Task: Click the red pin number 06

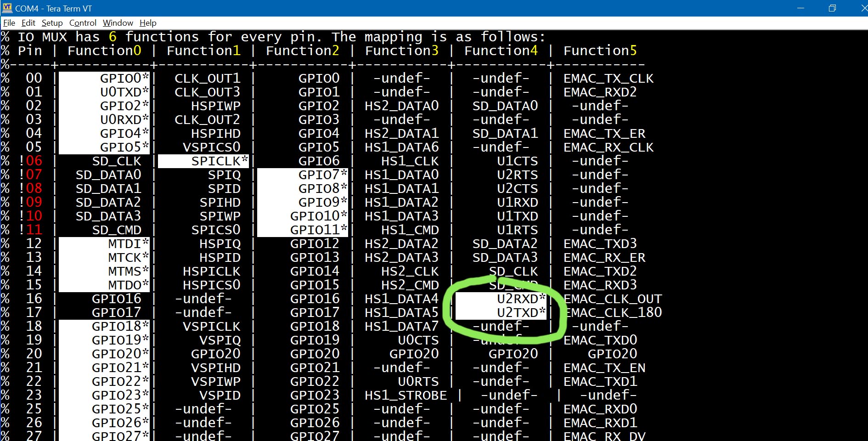Action: click(34, 161)
